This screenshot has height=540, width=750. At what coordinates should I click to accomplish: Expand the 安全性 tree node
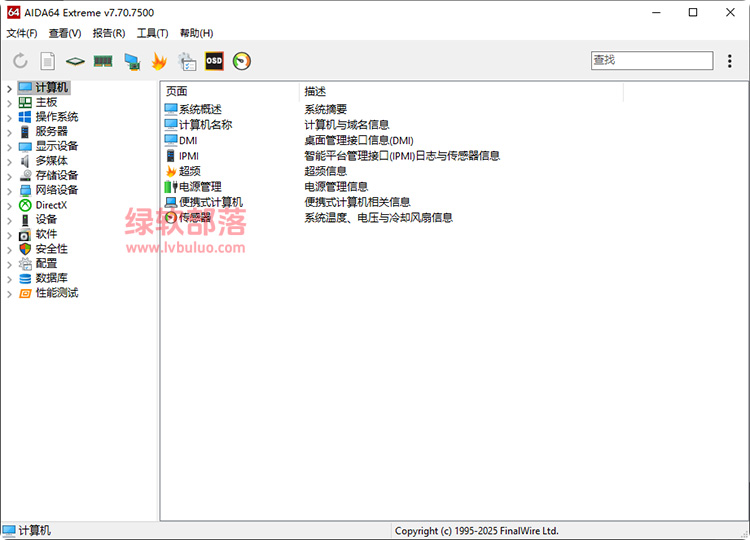point(10,250)
